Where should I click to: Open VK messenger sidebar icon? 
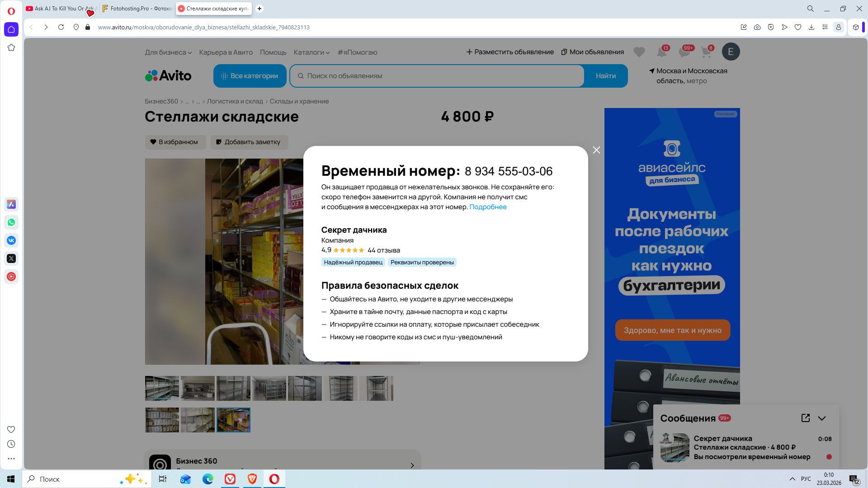coord(11,240)
